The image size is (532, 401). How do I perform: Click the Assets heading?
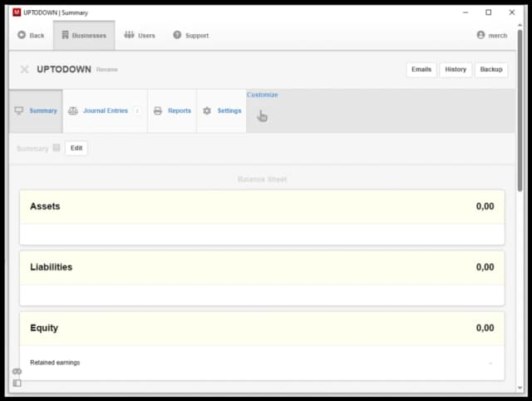tap(45, 206)
